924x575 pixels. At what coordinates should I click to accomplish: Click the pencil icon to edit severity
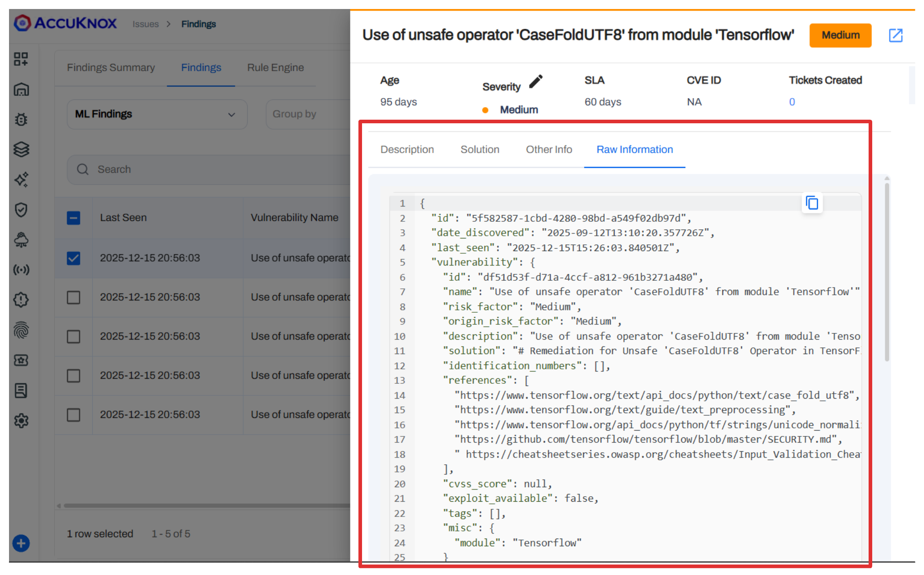point(536,82)
